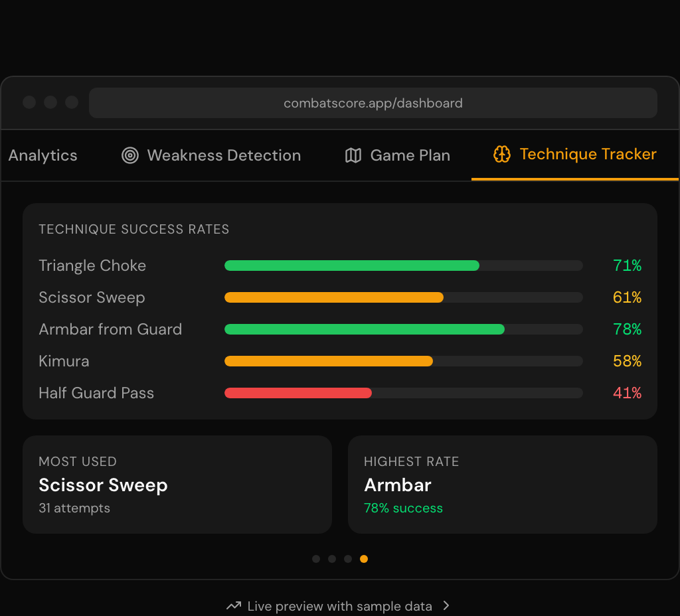Click the second window control dot
The height and width of the screenshot is (616, 680).
coord(50,102)
